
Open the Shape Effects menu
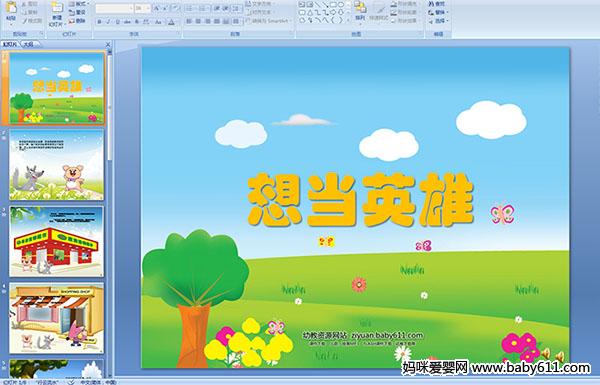tap(405, 21)
